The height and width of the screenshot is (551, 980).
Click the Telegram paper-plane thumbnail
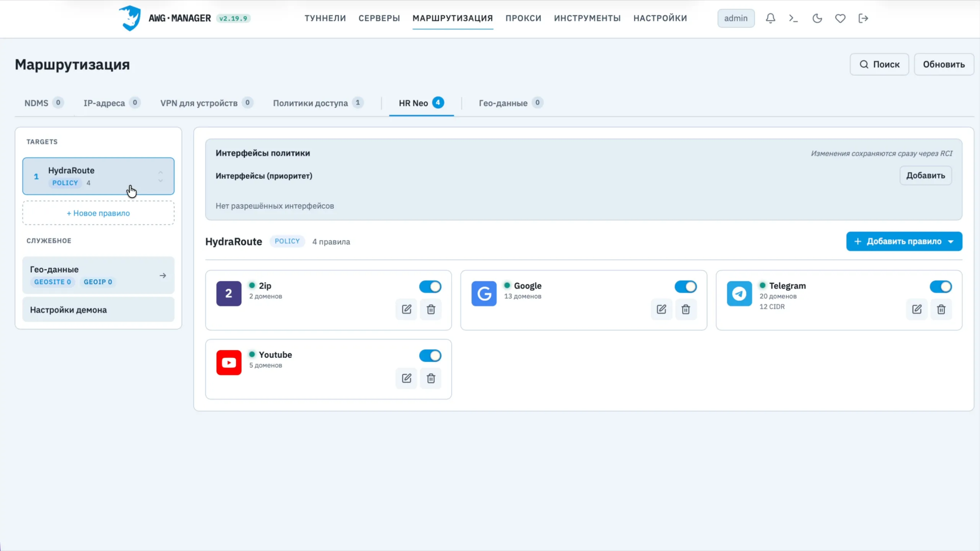[x=739, y=293]
